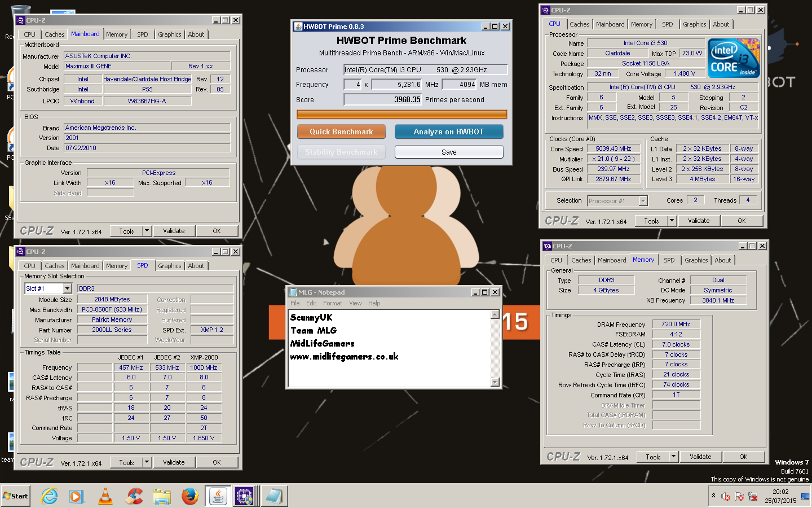This screenshot has width=812, height=508.
Task: Click the Bus Speed value 239.97 MHz
Action: coord(614,169)
